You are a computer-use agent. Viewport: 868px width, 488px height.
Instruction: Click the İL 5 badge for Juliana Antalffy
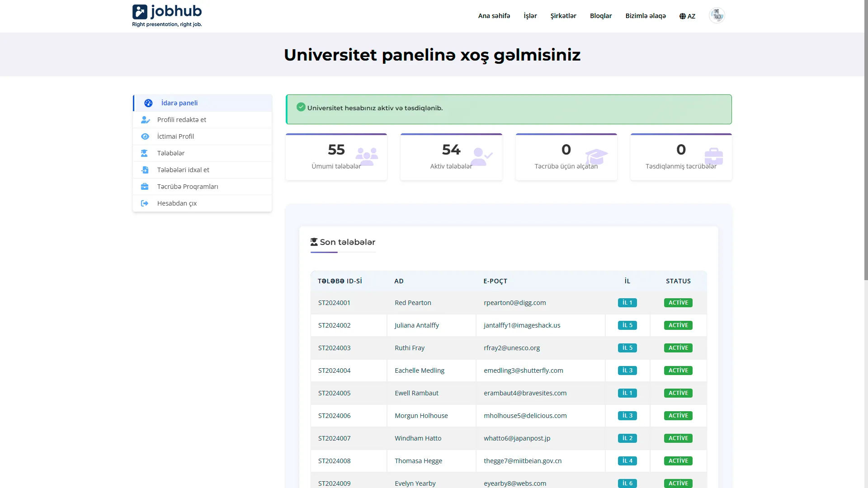pos(627,325)
